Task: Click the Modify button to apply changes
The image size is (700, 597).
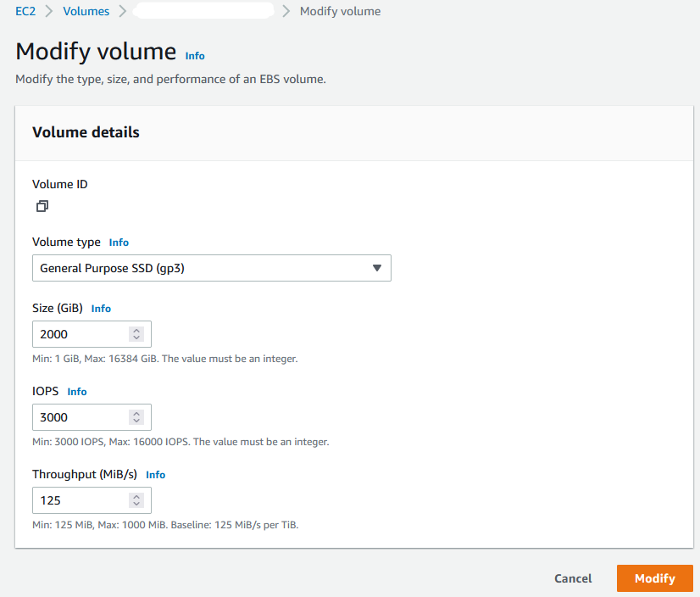Action: click(654, 578)
